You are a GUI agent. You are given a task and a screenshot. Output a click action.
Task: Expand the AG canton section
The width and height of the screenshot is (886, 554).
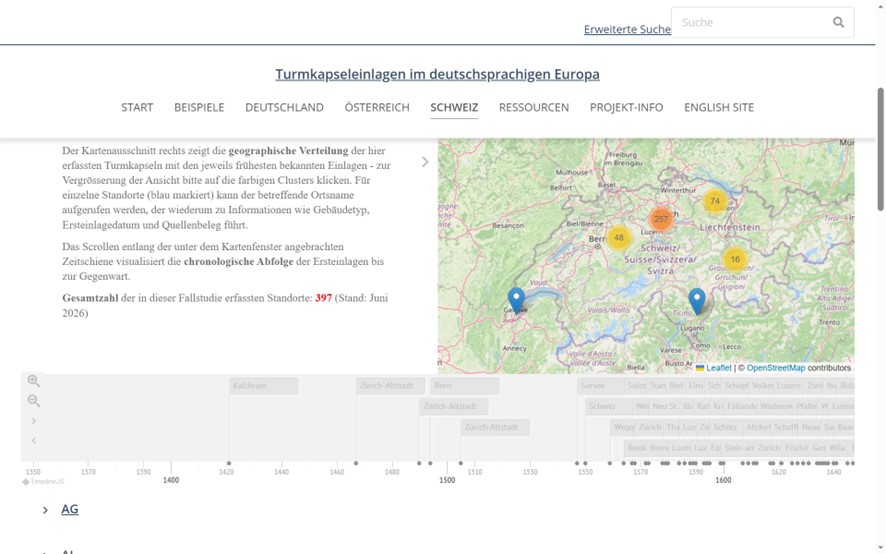tap(45, 510)
